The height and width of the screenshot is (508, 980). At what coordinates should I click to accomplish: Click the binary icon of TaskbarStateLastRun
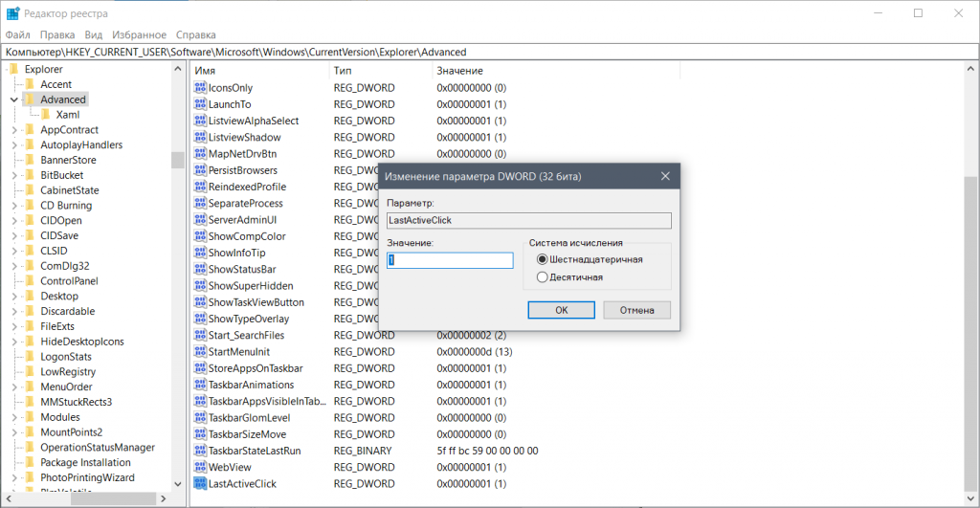tap(200, 451)
